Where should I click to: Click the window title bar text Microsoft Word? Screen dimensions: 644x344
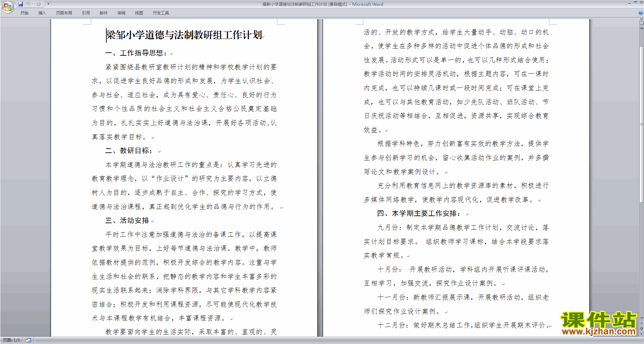pyautogui.click(x=368, y=4)
